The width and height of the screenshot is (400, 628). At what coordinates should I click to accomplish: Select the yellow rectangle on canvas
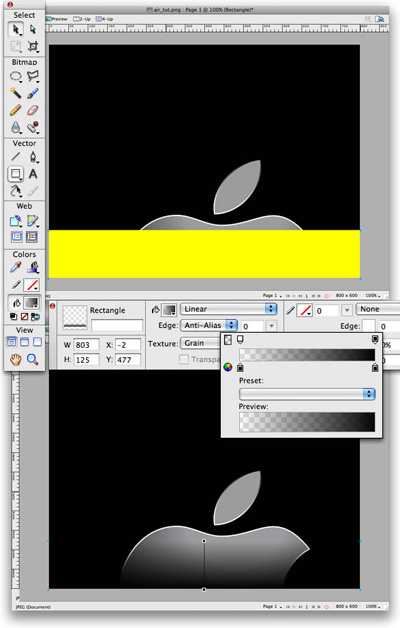pyautogui.click(x=204, y=254)
